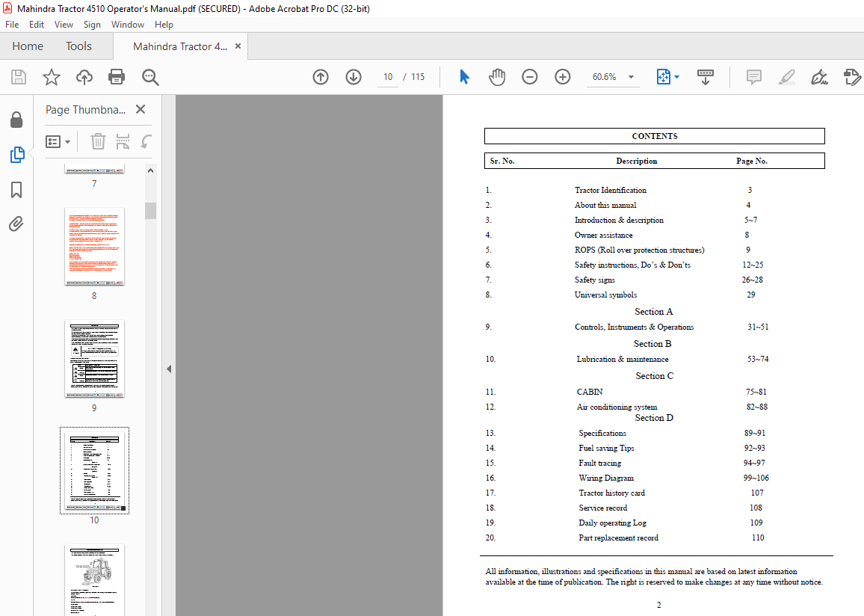Click the thumbnails panel scrollbar handle
The image size is (864, 616).
pyautogui.click(x=150, y=211)
